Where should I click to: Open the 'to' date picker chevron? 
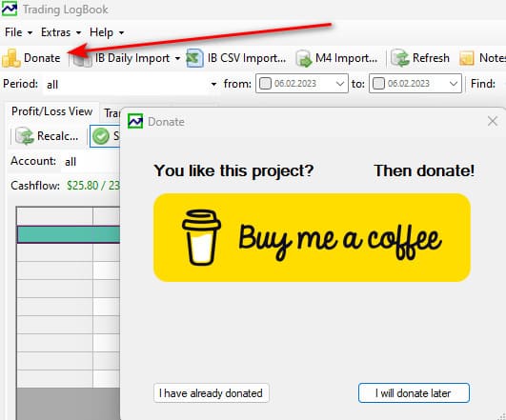click(454, 84)
